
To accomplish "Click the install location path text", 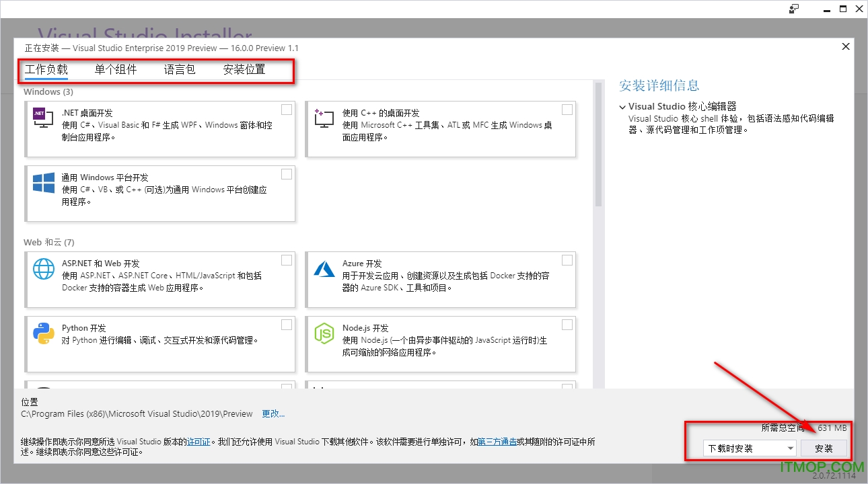I will (x=137, y=413).
